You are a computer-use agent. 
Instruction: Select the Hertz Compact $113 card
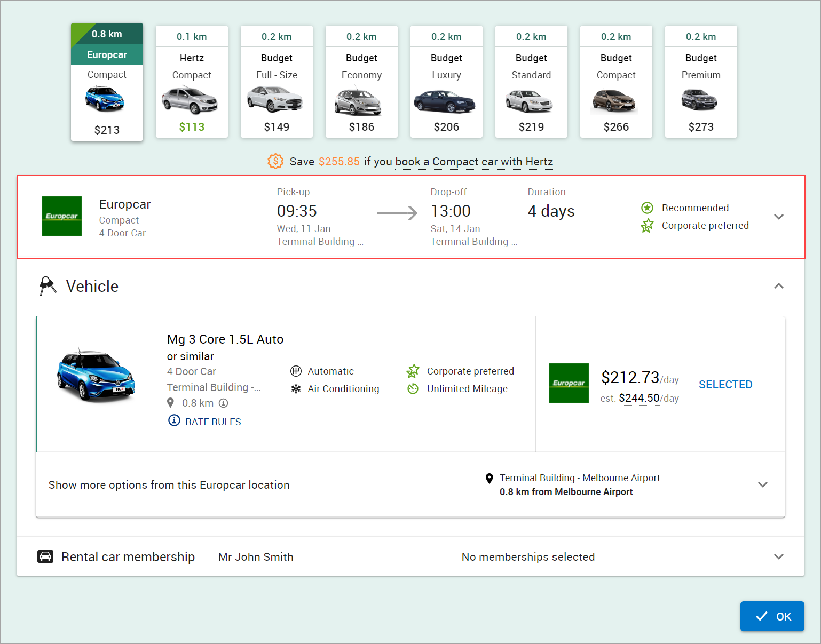pyautogui.click(x=192, y=82)
